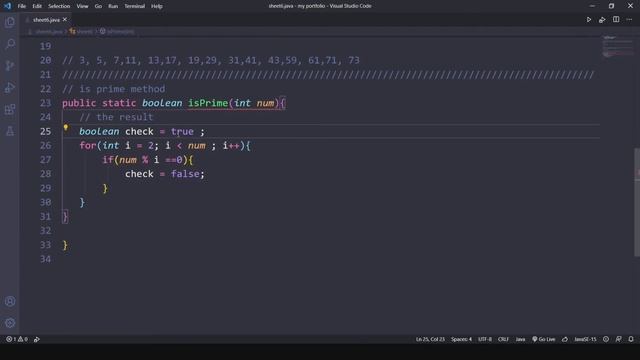Select the Java language mode
This screenshot has width=640, height=360.
[520, 339]
